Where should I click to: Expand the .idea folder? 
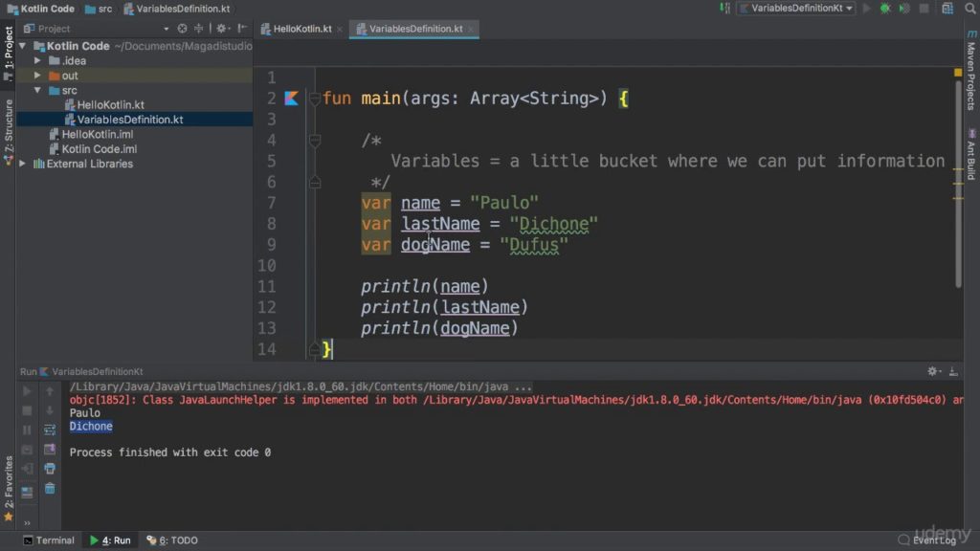point(37,60)
